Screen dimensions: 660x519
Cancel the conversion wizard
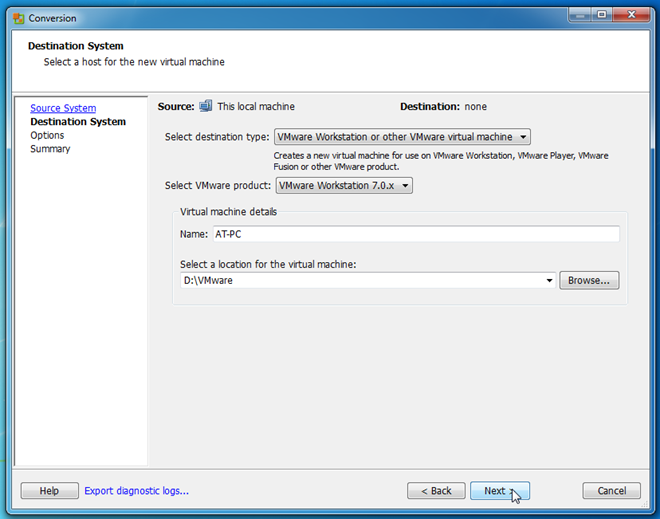[x=612, y=491]
